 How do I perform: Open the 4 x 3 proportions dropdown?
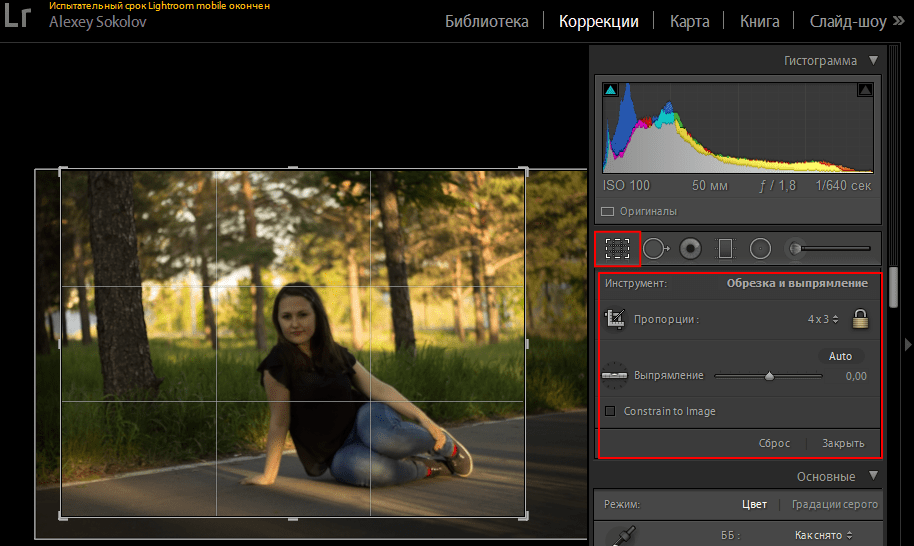[x=823, y=320]
